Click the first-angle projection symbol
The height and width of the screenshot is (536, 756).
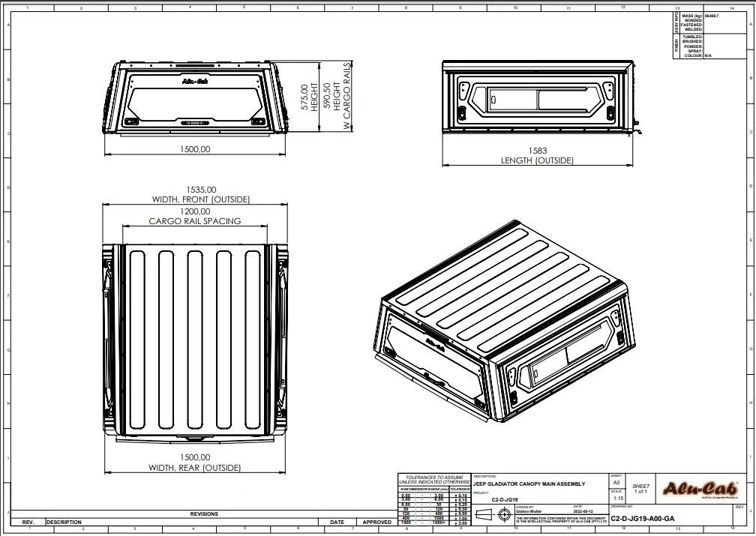click(492, 515)
